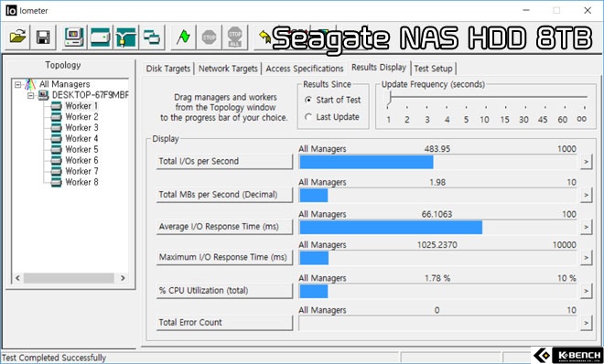The width and height of the screenshot is (604, 364).
Task: Open arrow menu for Total I/Os per Second
Action: pyautogui.click(x=586, y=162)
